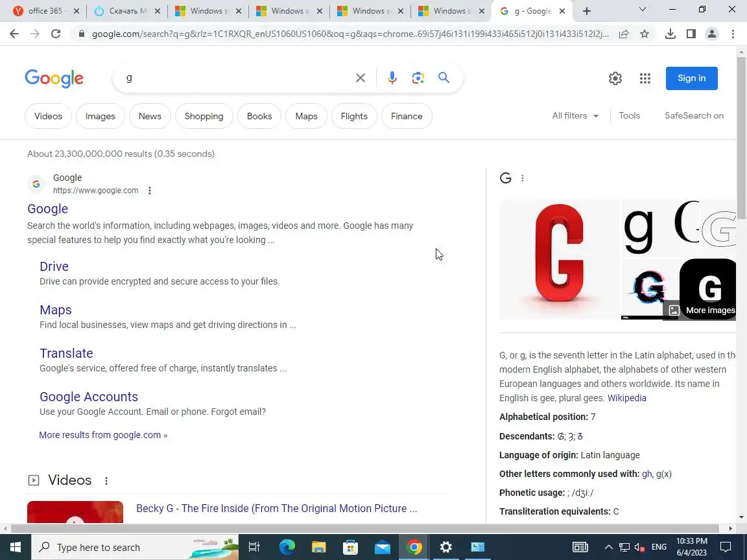Bookmark this page with the star icon
The height and width of the screenshot is (560, 747).
tap(645, 34)
